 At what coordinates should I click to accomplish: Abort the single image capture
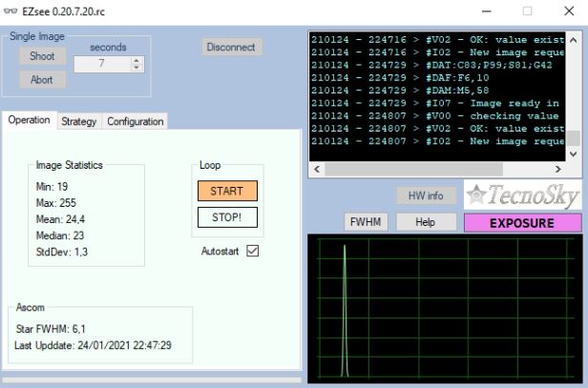click(42, 80)
